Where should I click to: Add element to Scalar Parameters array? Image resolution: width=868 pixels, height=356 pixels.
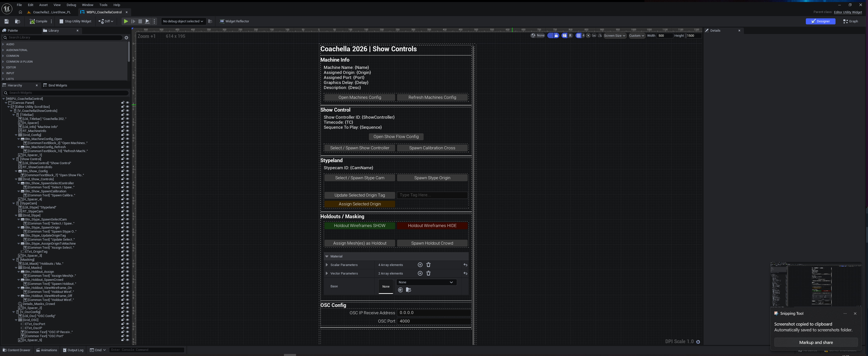click(x=420, y=265)
